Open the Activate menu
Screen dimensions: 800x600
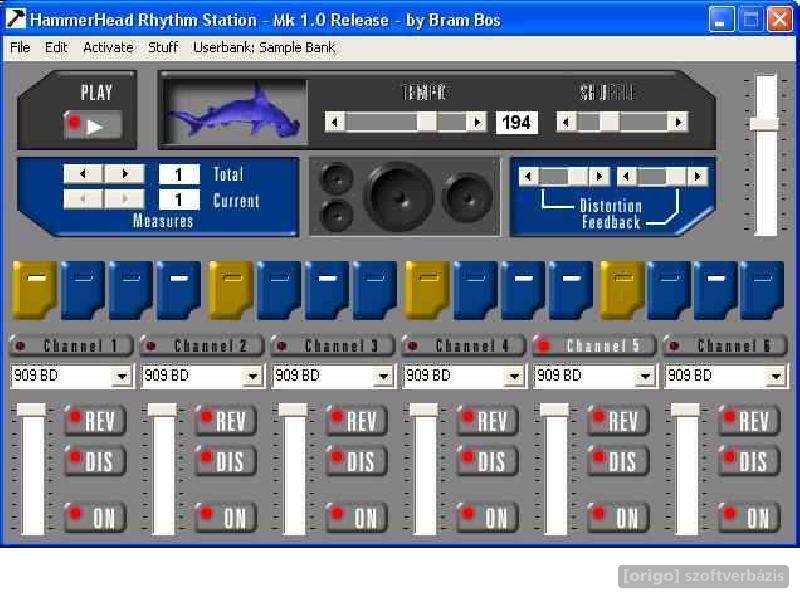pos(108,47)
